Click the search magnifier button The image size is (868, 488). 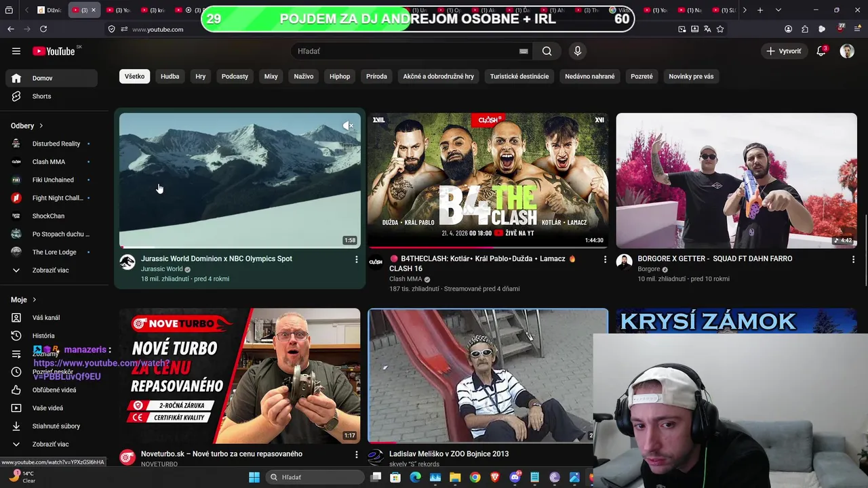(547, 51)
